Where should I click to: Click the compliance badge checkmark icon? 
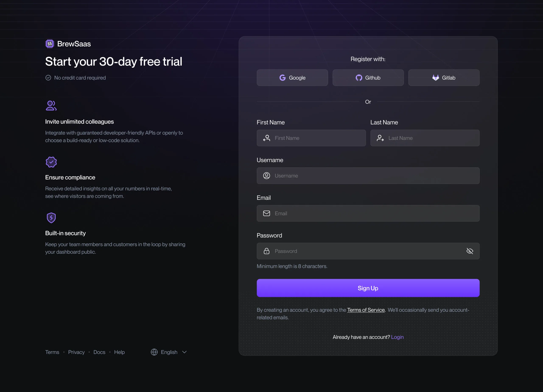coord(51,162)
